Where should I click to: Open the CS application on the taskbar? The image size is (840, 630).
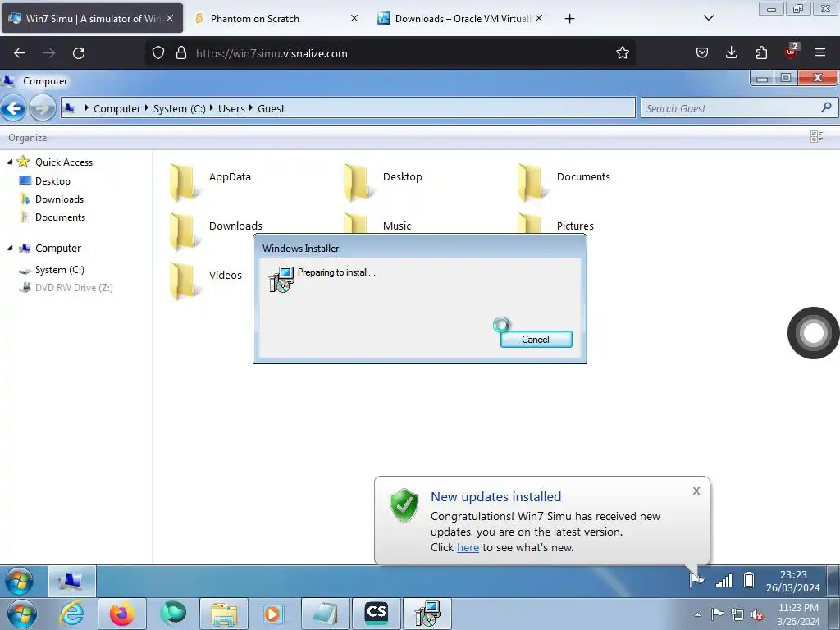coord(376,614)
